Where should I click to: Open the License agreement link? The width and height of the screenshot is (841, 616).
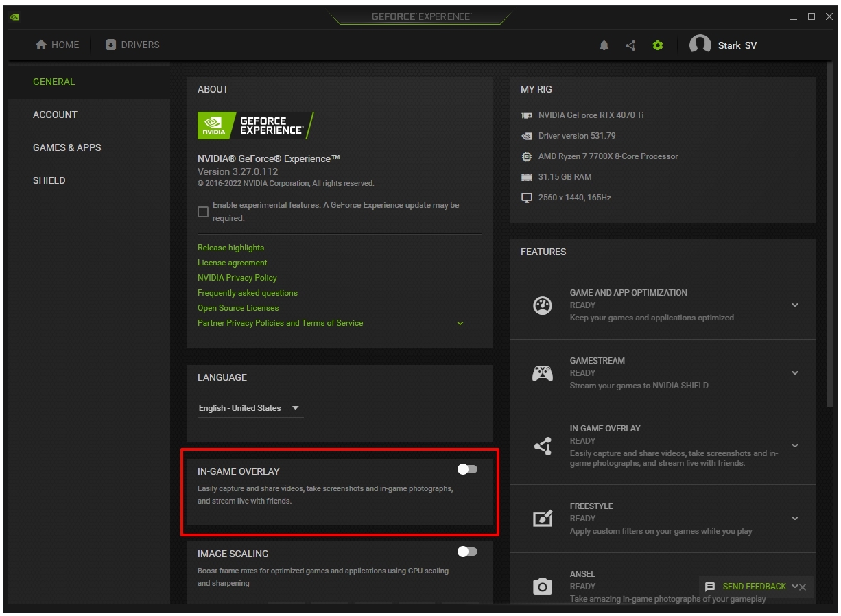pyautogui.click(x=233, y=263)
